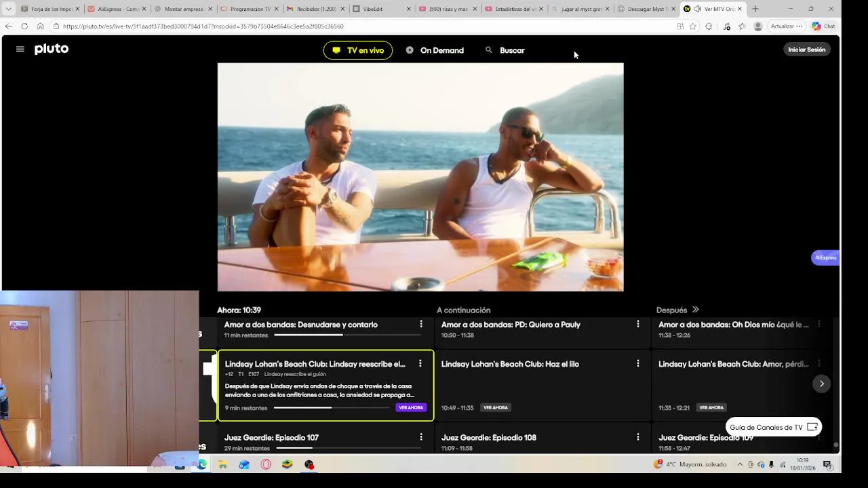
Task: Open options for Amor a dos bandas: Oh Dios mío
Action: (x=819, y=325)
